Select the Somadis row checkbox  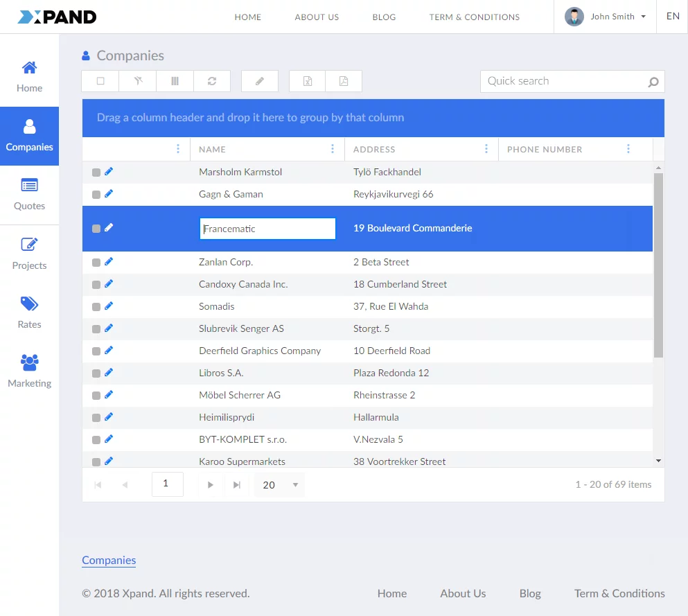(x=96, y=307)
